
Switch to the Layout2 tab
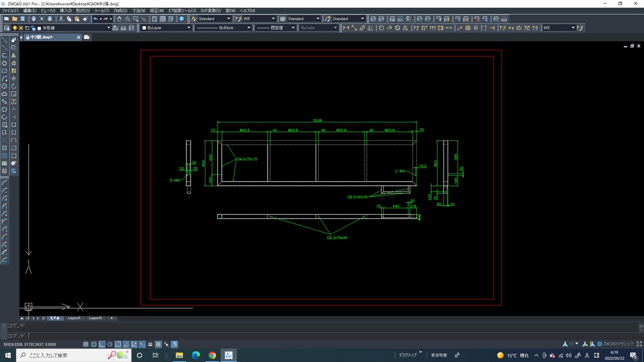pos(96,318)
